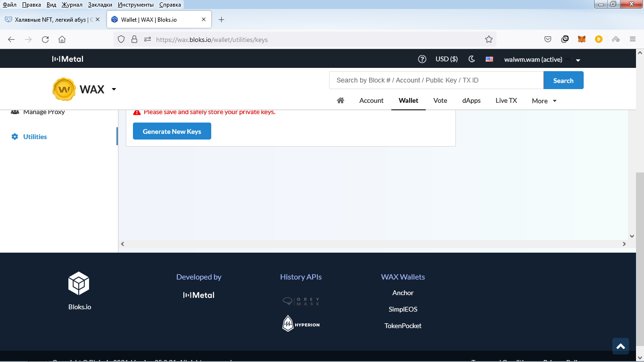Click the Utilities gear icon
The image size is (644, 362).
pyautogui.click(x=15, y=137)
